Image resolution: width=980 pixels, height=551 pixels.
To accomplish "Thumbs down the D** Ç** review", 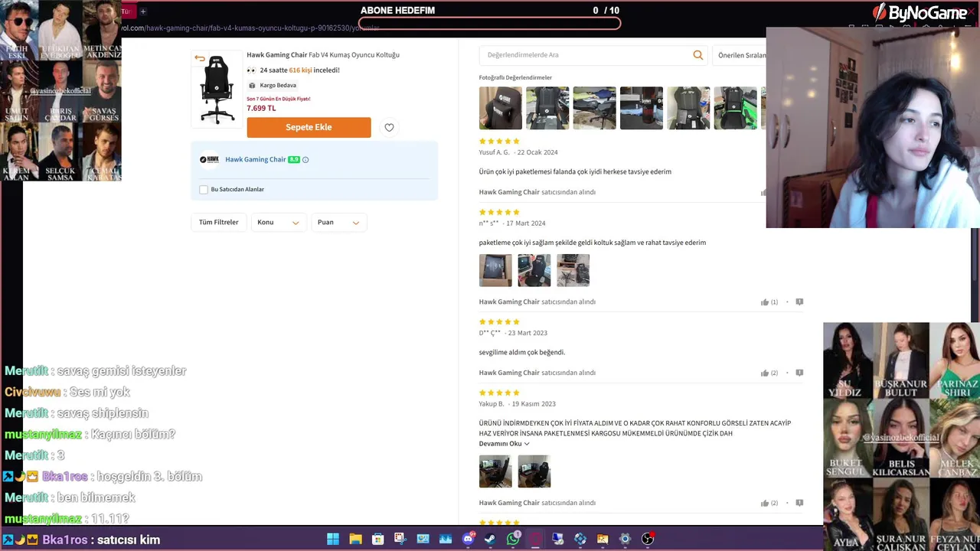I will click(799, 373).
